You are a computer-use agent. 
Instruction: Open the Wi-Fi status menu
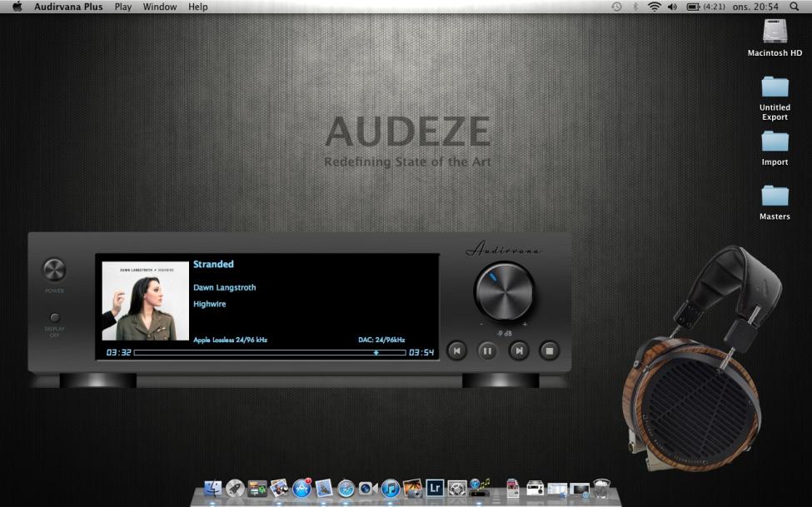(654, 7)
